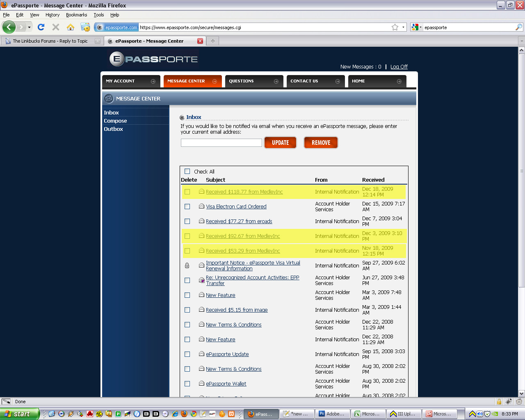The image size is (525, 420).
Task: Open Compose in the left sidebar
Action: pyautogui.click(x=115, y=121)
